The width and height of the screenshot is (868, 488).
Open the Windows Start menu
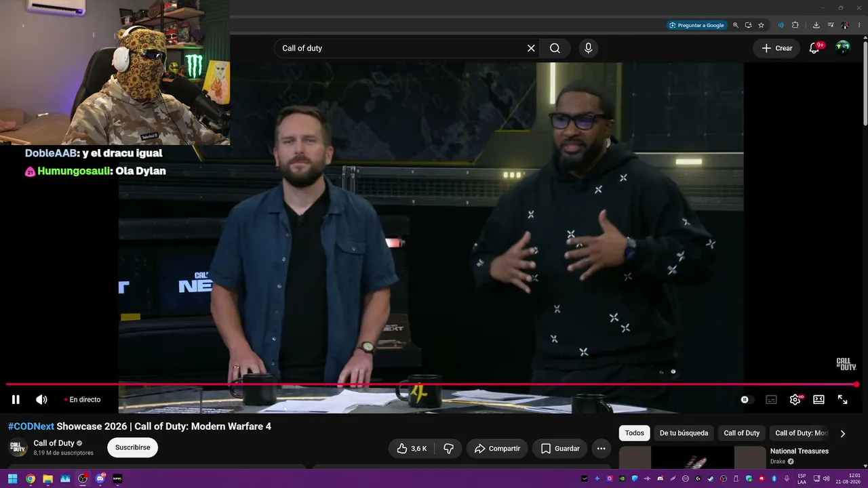coord(12,479)
